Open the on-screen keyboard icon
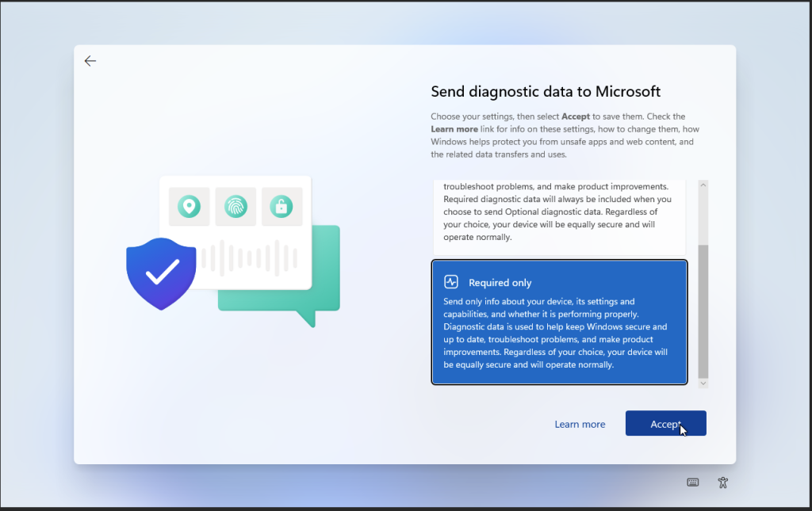 tap(692, 482)
